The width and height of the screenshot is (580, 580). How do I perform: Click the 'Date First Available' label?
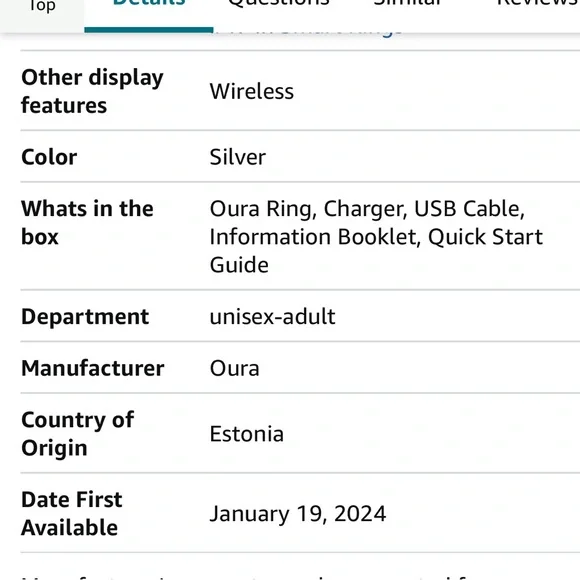[x=72, y=513]
